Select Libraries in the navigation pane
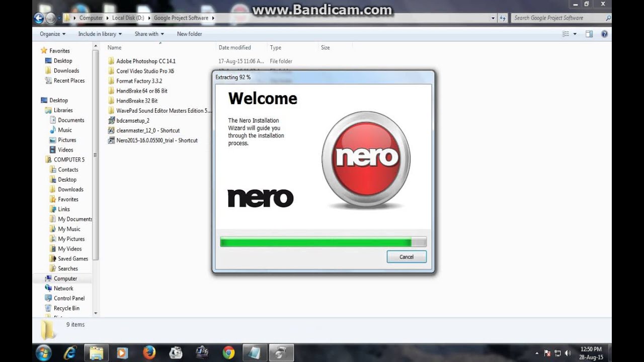 tap(63, 110)
